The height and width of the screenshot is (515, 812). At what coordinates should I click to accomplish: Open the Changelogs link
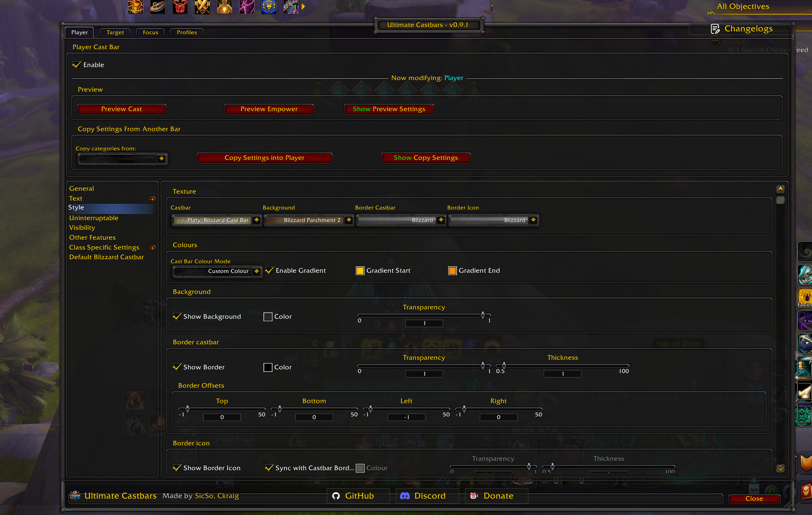(x=742, y=29)
